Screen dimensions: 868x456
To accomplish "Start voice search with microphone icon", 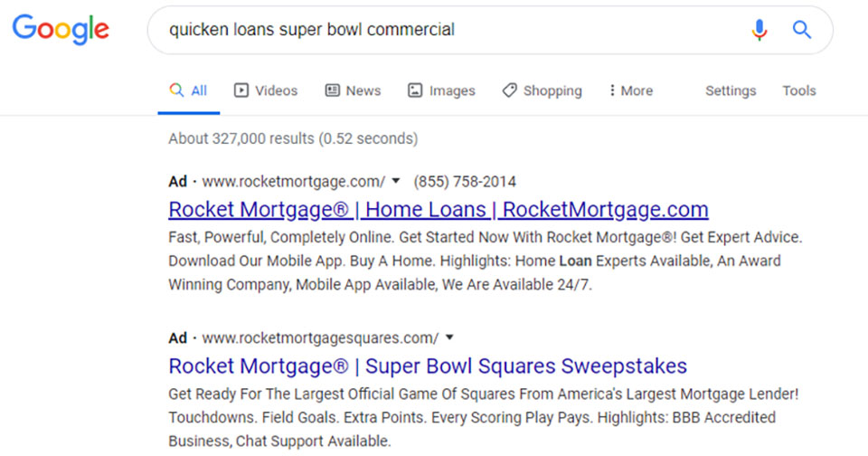I will tap(759, 29).
